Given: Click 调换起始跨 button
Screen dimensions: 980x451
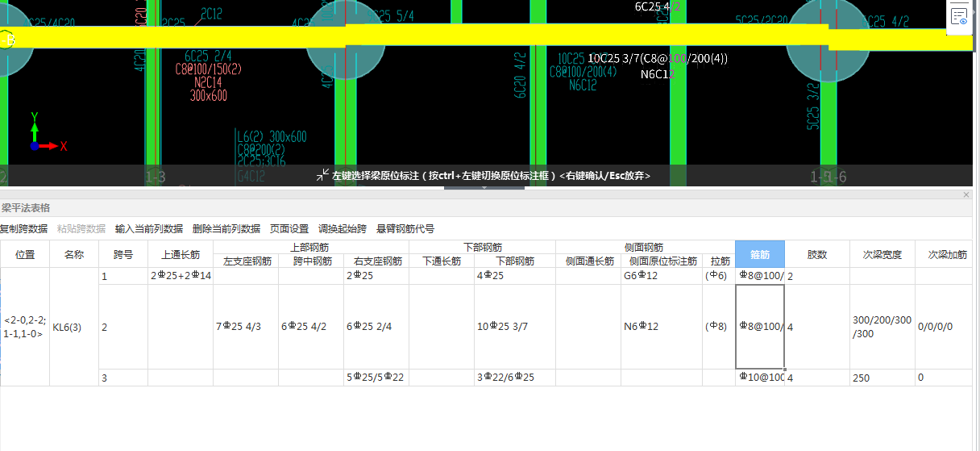Looking at the screenshot, I should (x=343, y=228).
